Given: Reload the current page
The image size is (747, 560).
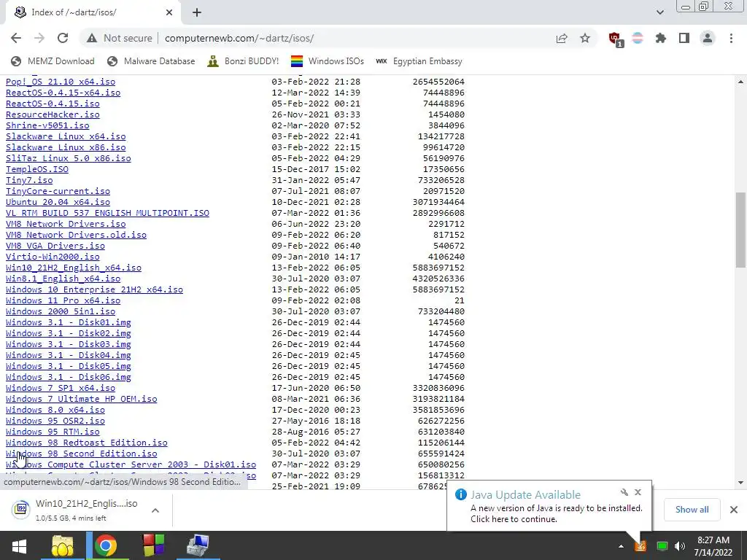Looking at the screenshot, I should (x=63, y=38).
